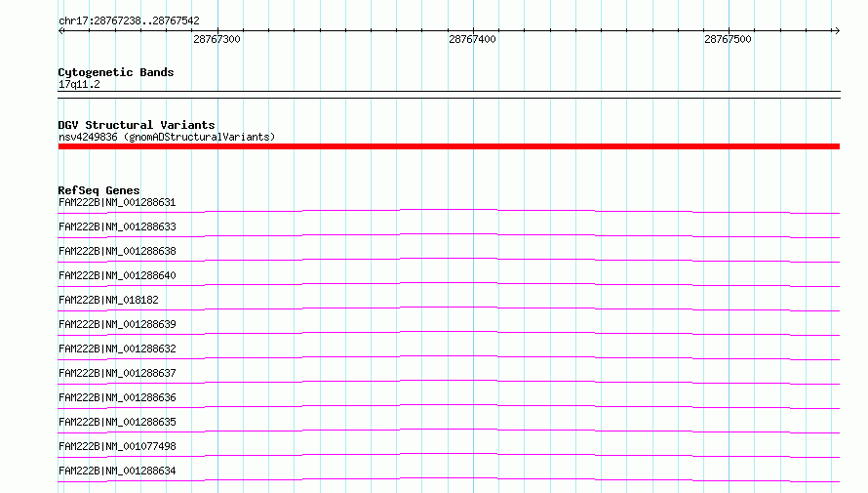Click ruler position label 28767400
The image size is (868, 493).
(x=472, y=39)
